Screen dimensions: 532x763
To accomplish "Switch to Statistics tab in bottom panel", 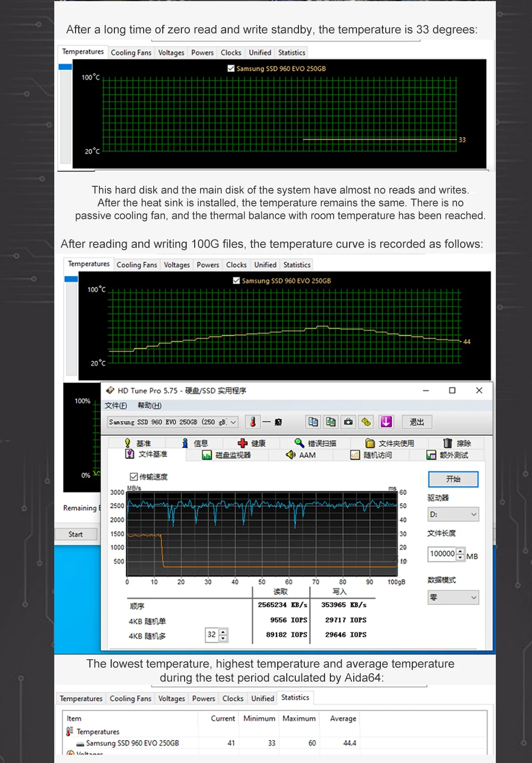I will coord(295,698).
